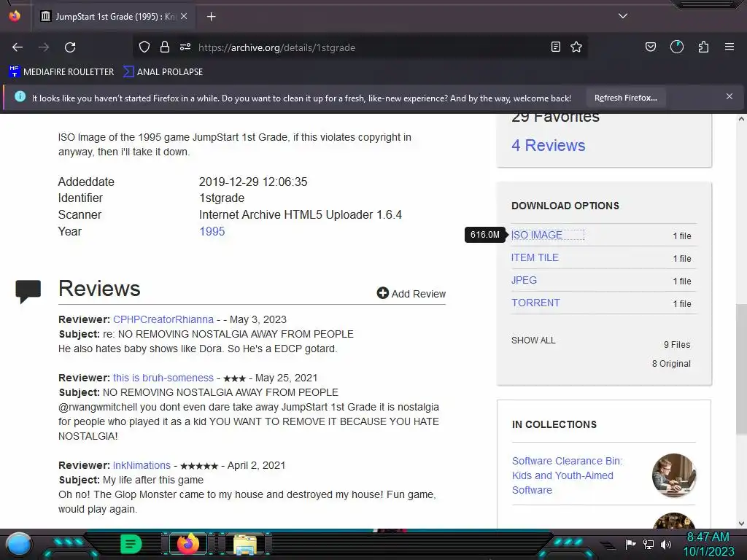Click the plus icon beside Add Review
The image size is (747, 560).
(x=382, y=293)
